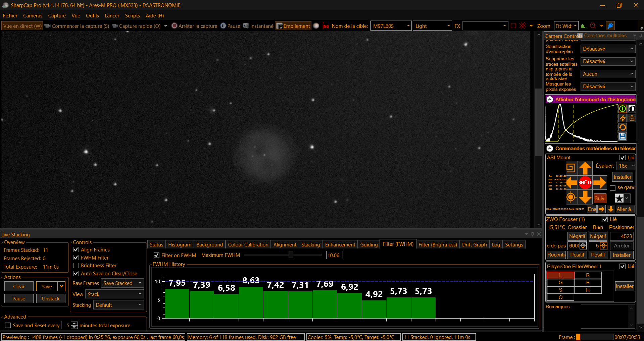Toggle the blue plug hardware connection icon
The image size is (644, 341).
[610, 26]
